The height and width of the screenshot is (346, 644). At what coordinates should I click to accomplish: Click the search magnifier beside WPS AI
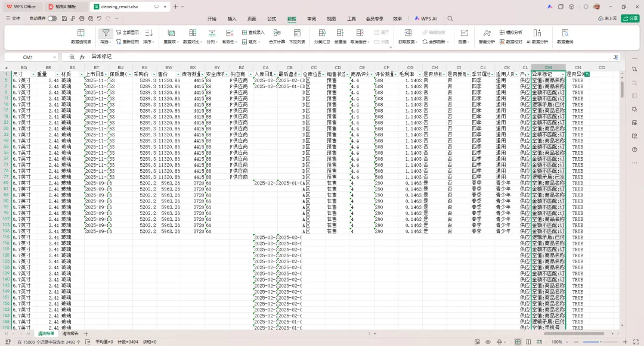tap(450, 18)
